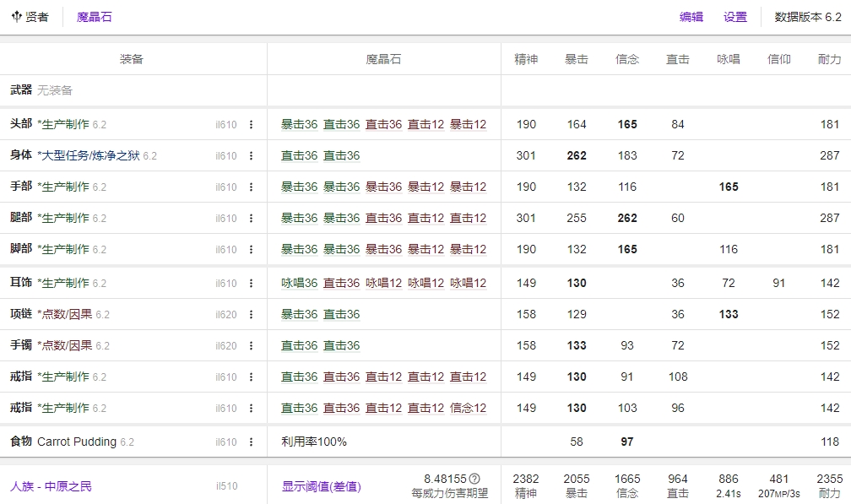
Task: Open options icon for the 手部 row
Action: point(250,187)
